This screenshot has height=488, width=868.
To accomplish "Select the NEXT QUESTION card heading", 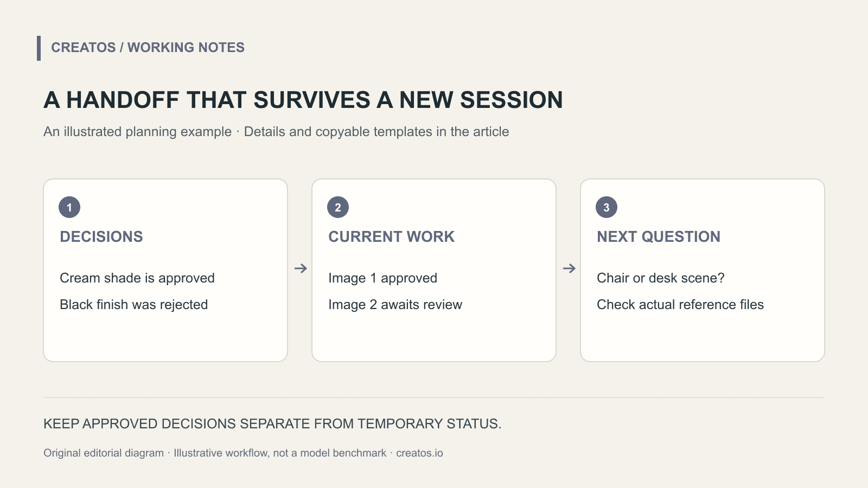I will tap(659, 236).
